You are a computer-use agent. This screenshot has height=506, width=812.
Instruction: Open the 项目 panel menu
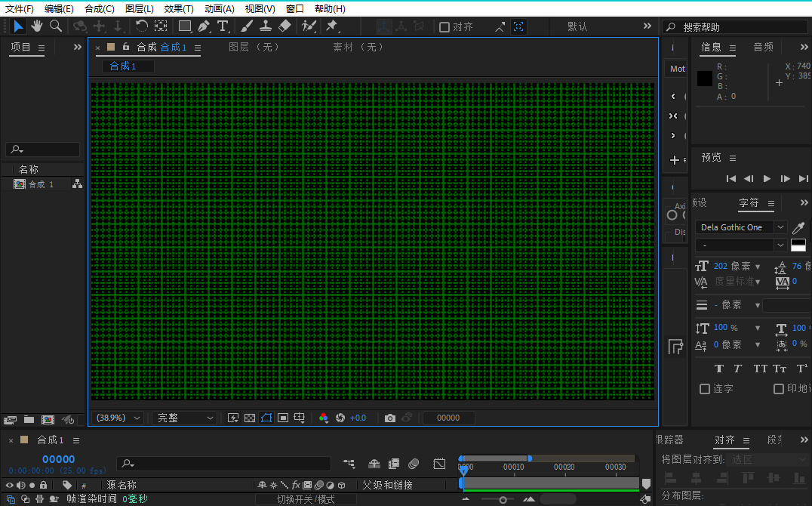pyautogui.click(x=42, y=48)
